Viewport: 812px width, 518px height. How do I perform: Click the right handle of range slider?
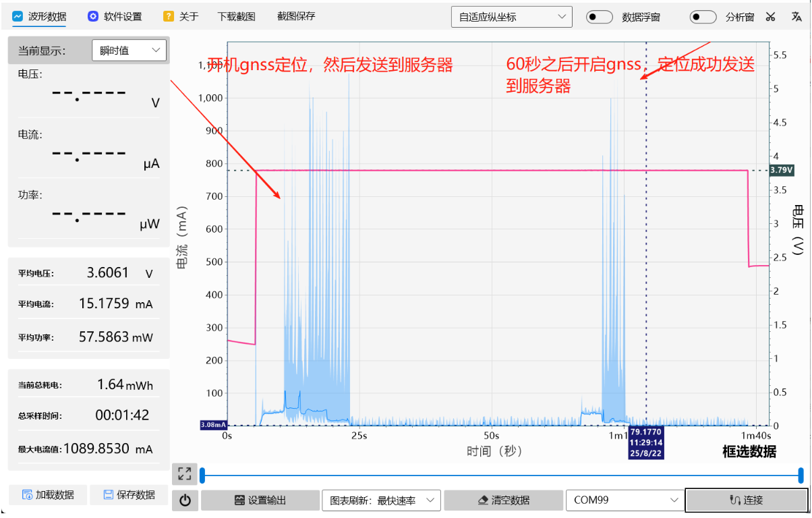point(801,475)
